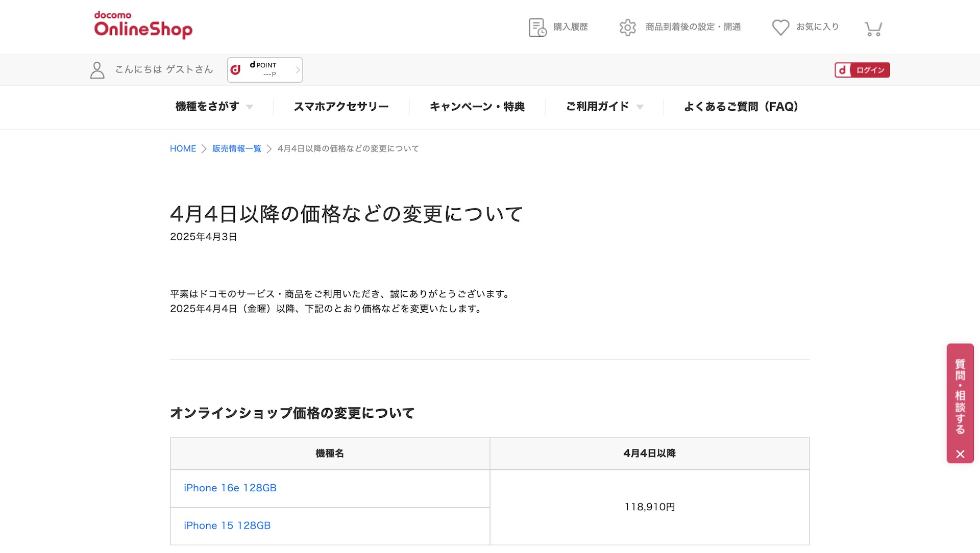Open the shopping cart icon
This screenshot has width=980, height=553.
873,29
